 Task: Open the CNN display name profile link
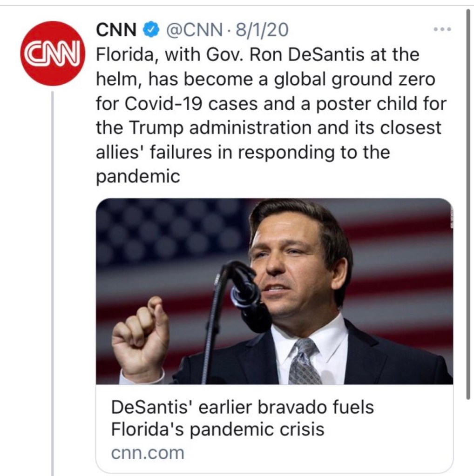tap(116, 31)
